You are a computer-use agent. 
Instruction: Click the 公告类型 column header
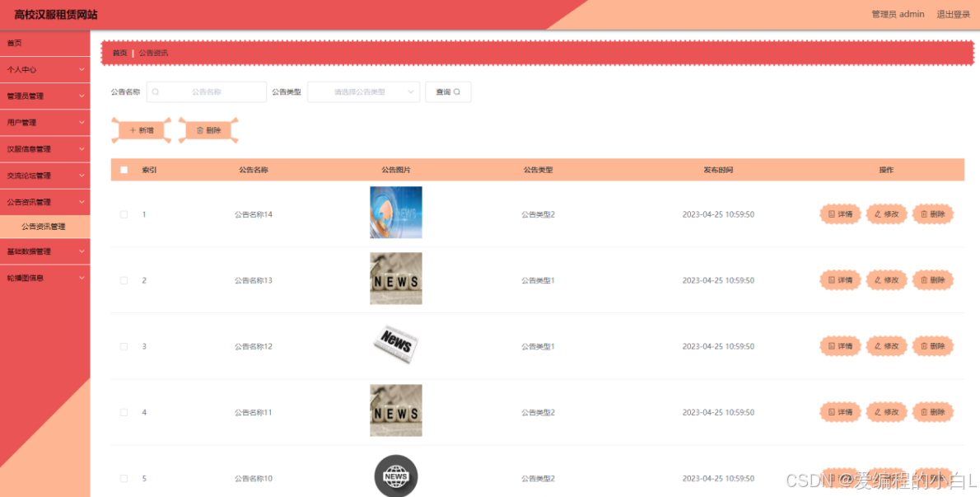tap(538, 170)
